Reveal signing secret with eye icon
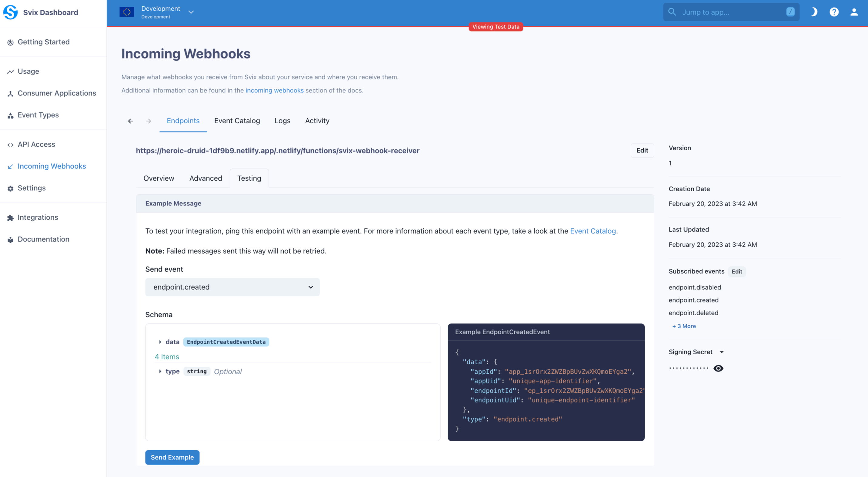868x477 pixels. click(x=718, y=368)
